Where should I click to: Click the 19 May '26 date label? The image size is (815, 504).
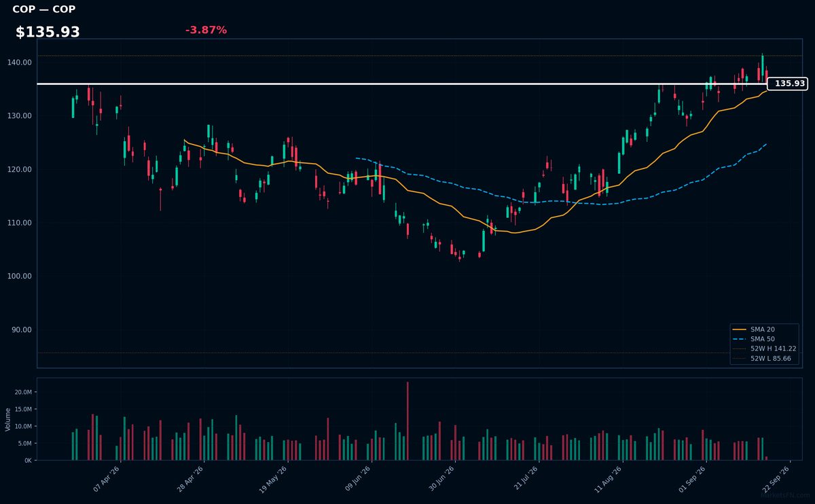tap(273, 479)
